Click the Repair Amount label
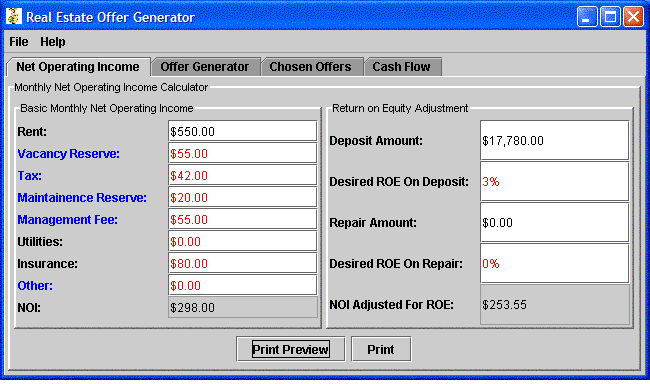Screen dimensions: 650x384 coord(373,223)
